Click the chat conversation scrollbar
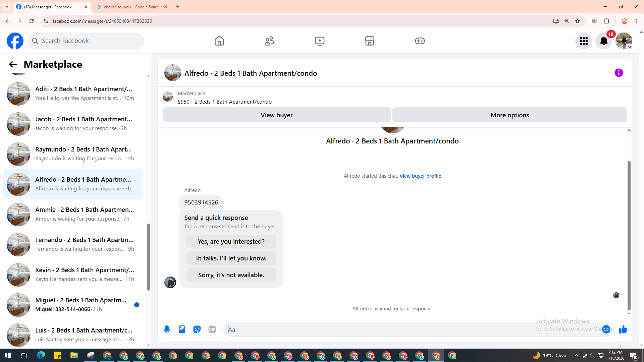Viewport: 644px width, 362px height. pyautogui.click(x=629, y=235)
